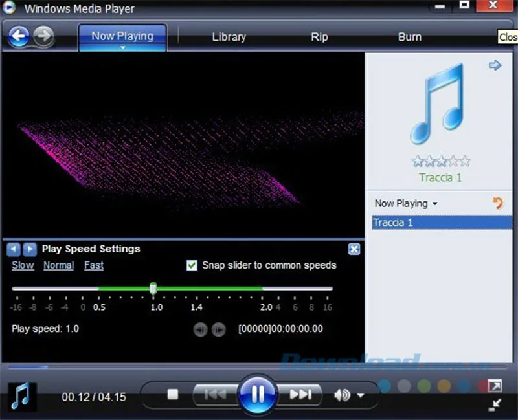
Task: Switch to the Library tab
Action: click(x=229, y=37)
